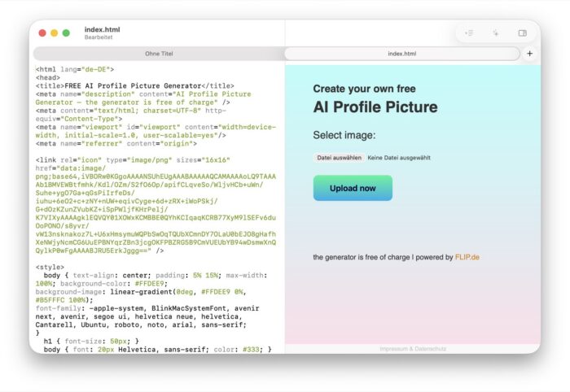
Task: Click the sparkle writing tools icon
Action: click(x=495, y=33)
